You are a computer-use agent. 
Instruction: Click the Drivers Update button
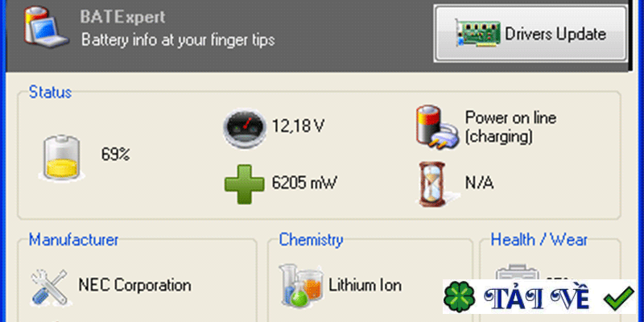(530, 34)
